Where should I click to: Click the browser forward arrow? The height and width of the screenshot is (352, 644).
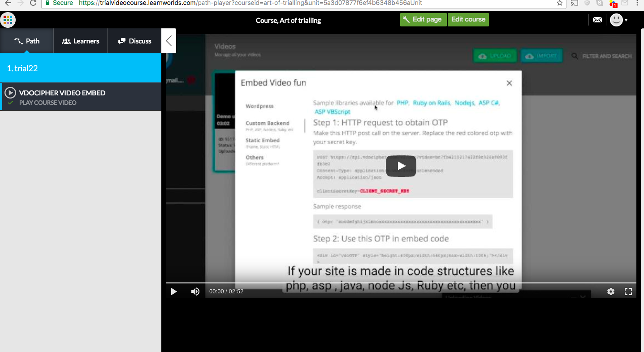(20, 3)
